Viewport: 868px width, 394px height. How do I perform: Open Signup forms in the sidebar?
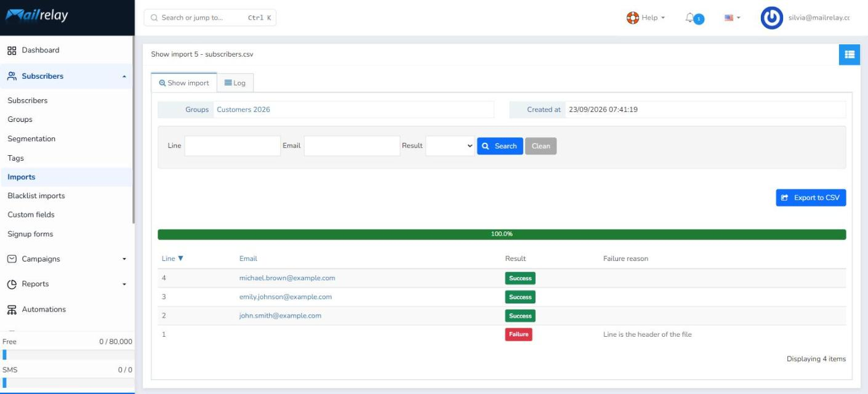pos(30,234)
